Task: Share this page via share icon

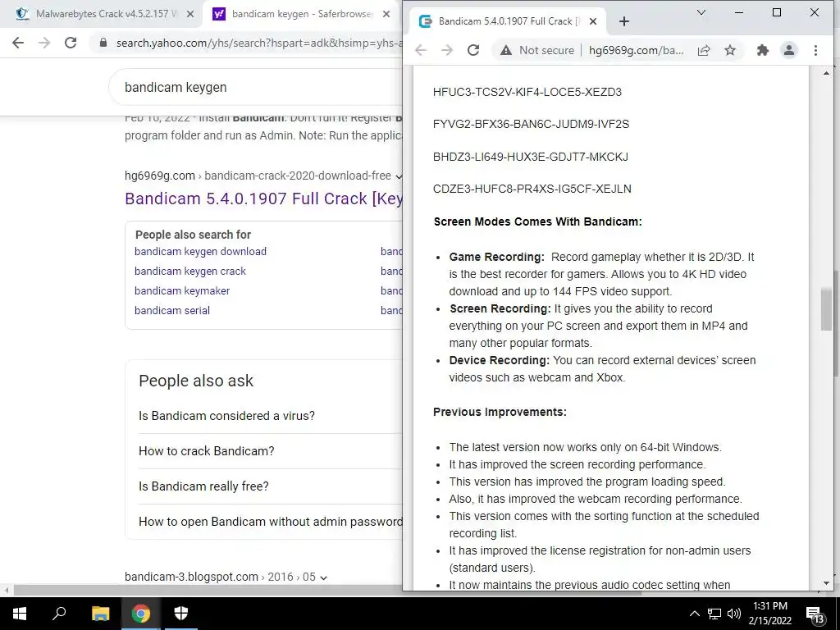Action: click(x=704, y=50)
